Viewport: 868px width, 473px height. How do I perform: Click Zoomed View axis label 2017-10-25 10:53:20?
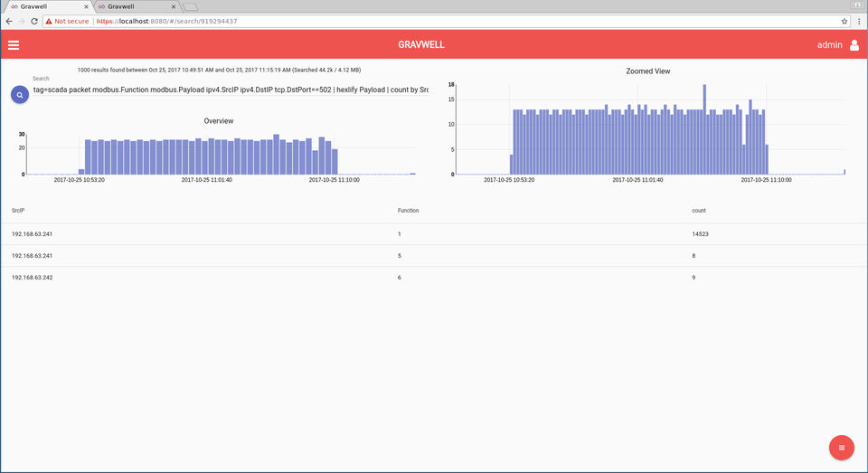[509, 180]
